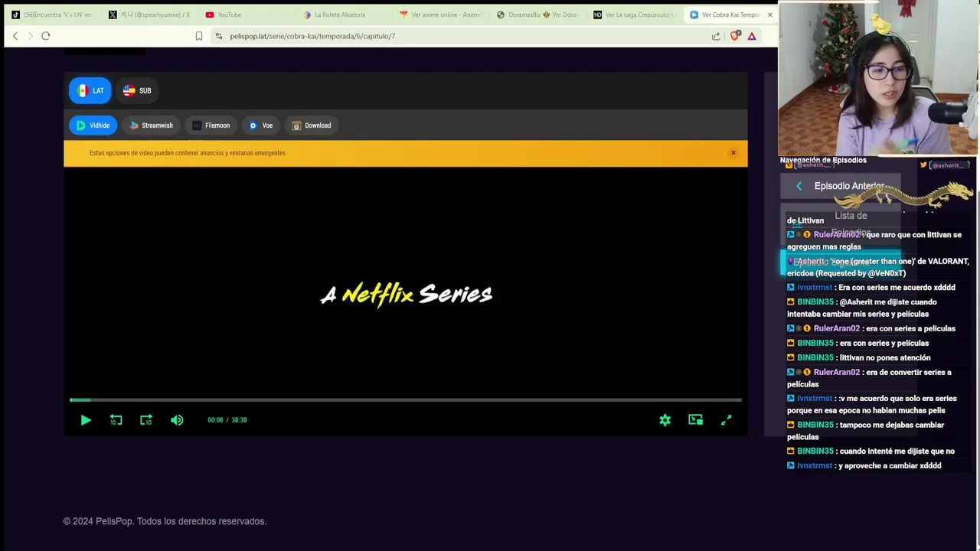
Task: Select the LAT audio language option
Action: tap(90, 90)
